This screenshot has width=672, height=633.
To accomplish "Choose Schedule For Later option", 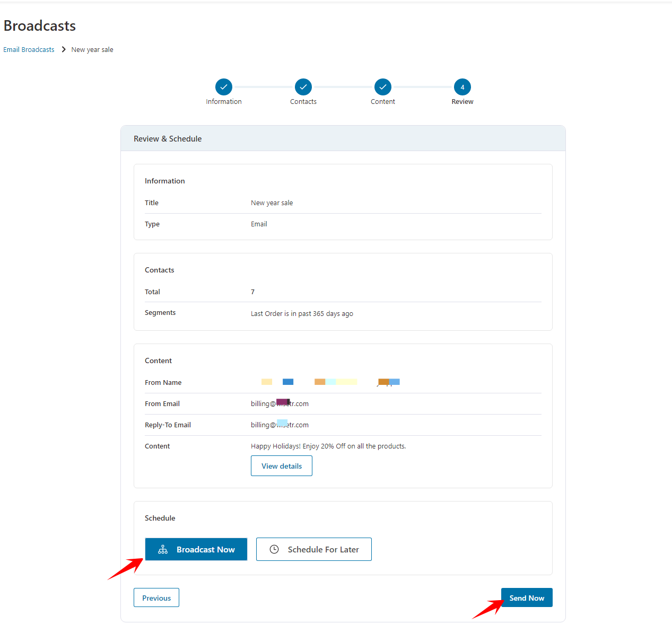I will pyautogui.click(x=314, y=549).
